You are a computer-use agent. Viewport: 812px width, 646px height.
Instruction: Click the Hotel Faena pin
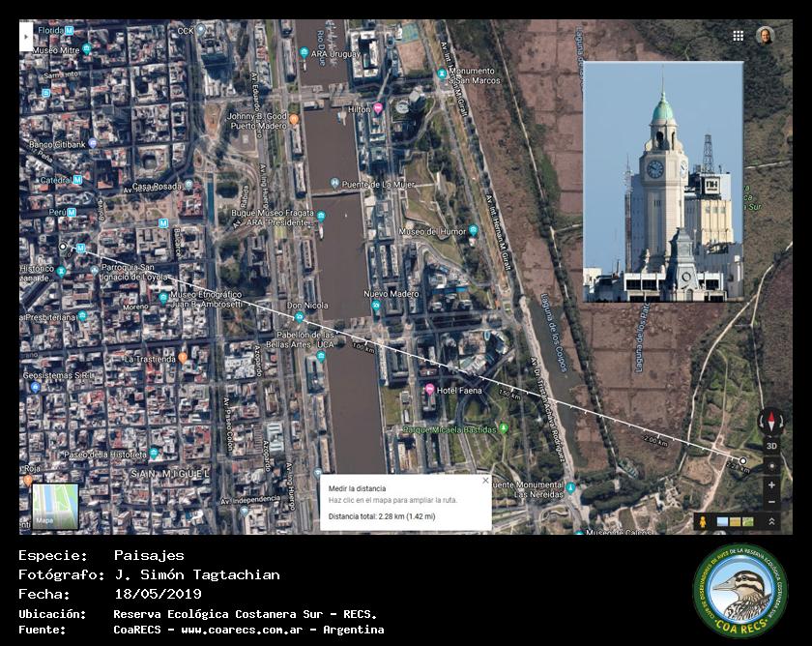point(429,389)
